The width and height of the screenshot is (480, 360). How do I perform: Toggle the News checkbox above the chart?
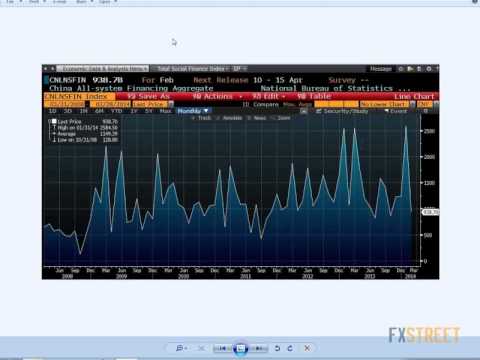click(x=257, y=118)
